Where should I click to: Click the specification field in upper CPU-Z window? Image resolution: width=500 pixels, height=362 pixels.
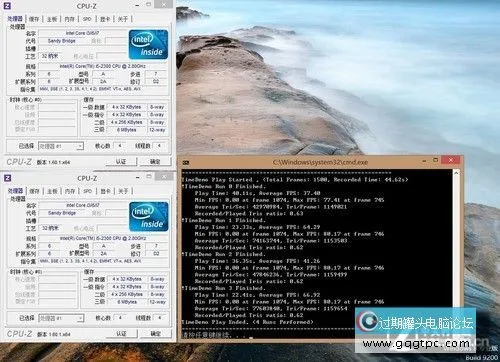103,66
